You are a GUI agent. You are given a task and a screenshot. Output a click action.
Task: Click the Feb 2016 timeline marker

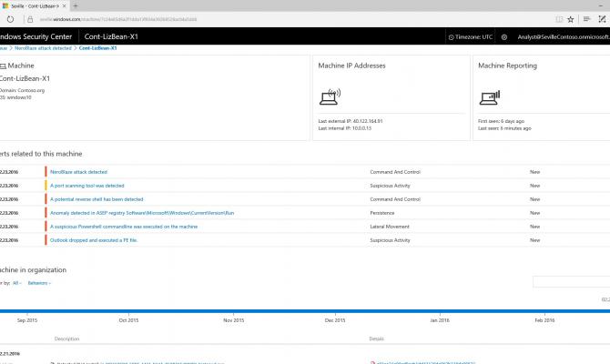[544, 320]
